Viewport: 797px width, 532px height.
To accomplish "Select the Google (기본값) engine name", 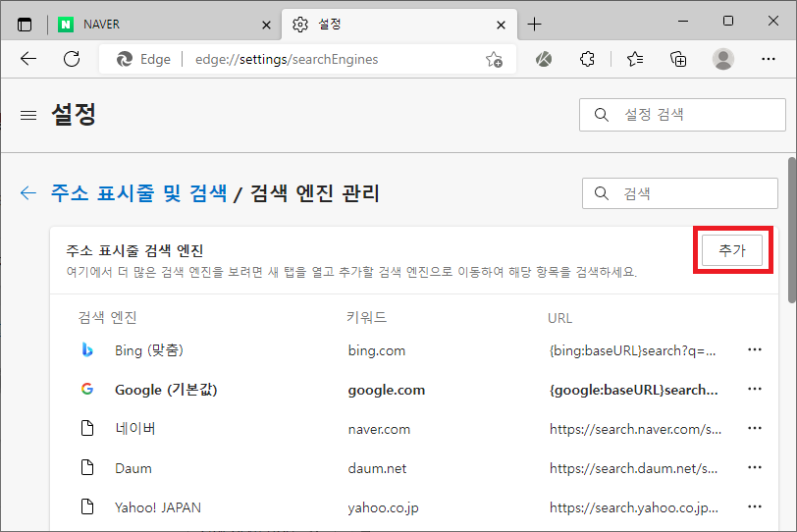I will [x=166, y=390].
